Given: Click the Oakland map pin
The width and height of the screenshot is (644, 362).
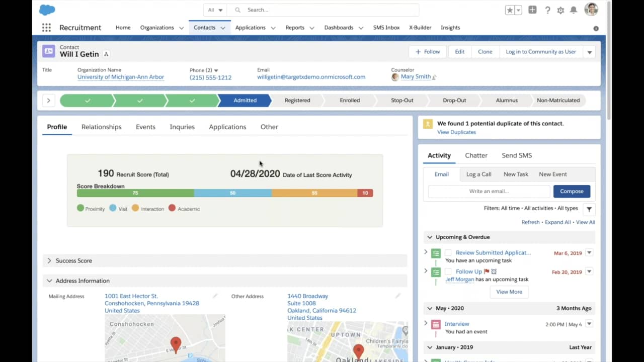Looking at the screenshot, I should [x=358, y=351].
